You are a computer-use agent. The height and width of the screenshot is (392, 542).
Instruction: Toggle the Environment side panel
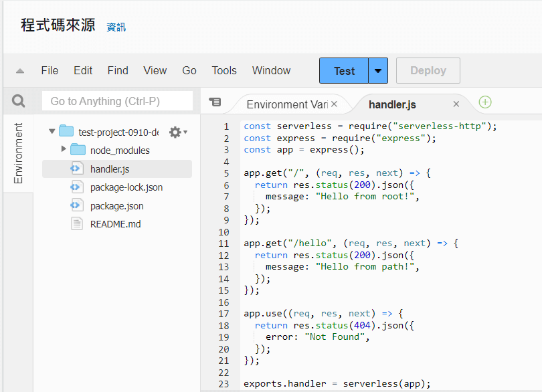[18, 153]
